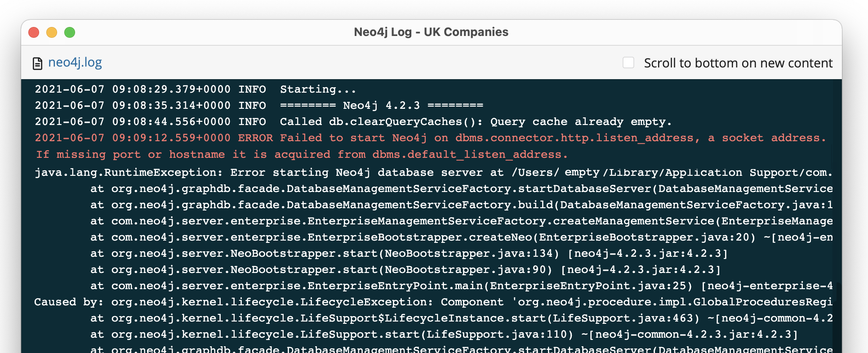868x353 pixels.
Task: Click the NeoBootstrapper.java:134 stack trace line
Action: (x=408, y=254)
